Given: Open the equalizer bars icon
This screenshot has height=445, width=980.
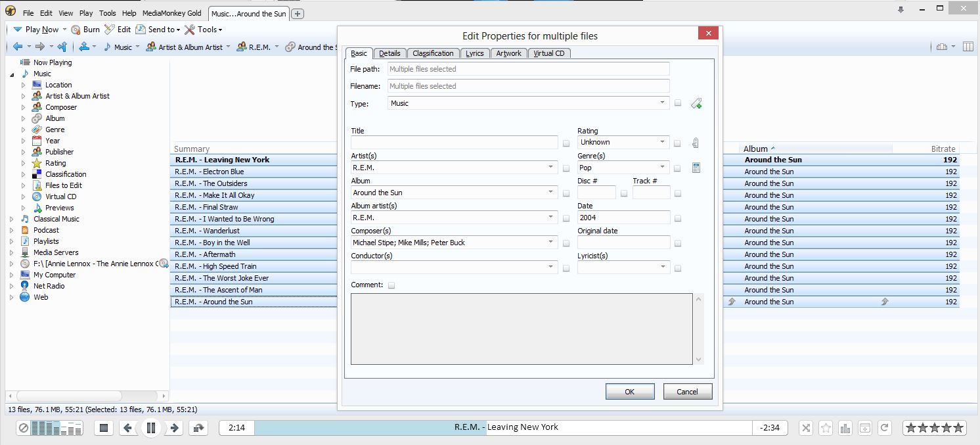Looking at the screenshot, I should (x=845, y=428).
